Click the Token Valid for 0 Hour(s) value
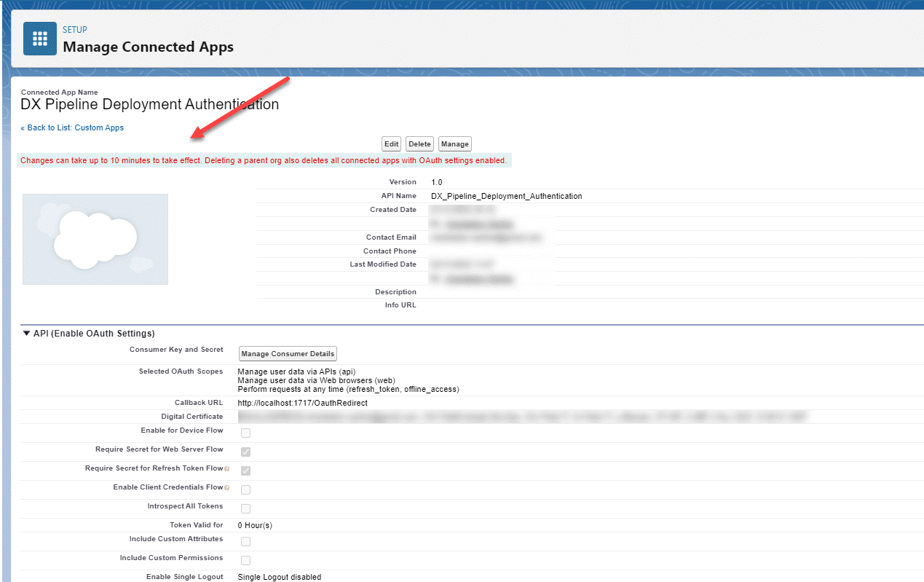This screenshot has height=582, width=924. 255,525
